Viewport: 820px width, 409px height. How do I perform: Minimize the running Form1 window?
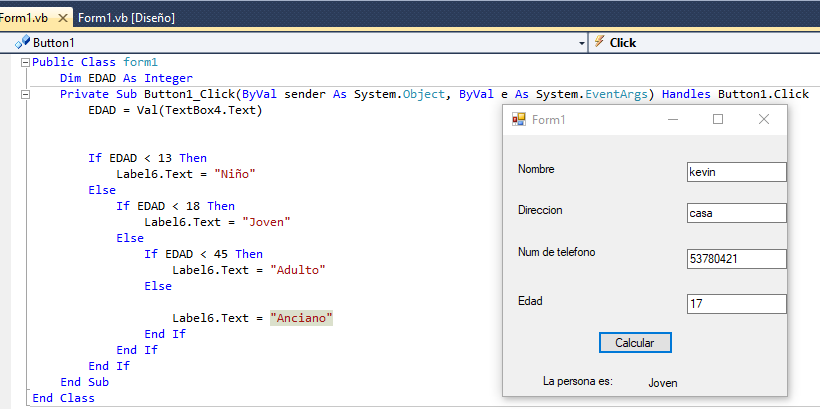673,119
